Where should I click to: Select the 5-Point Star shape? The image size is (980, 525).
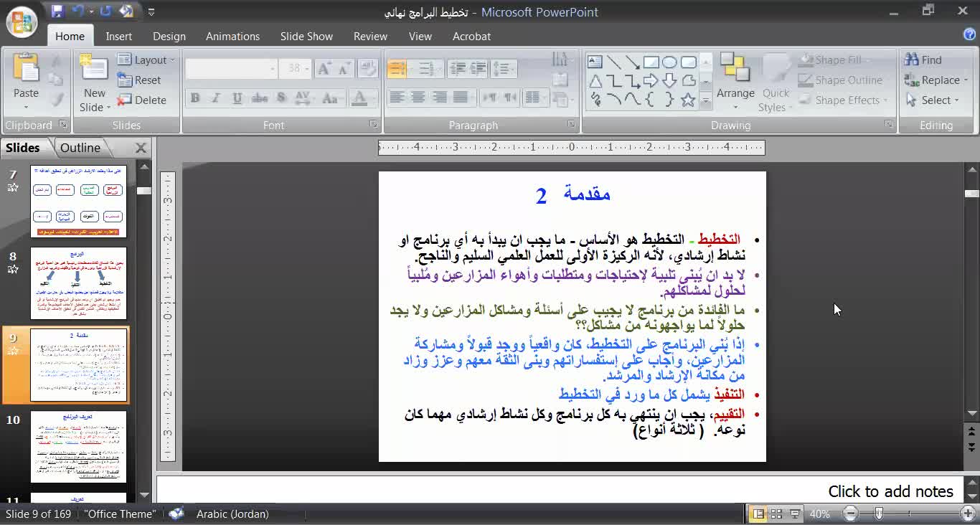pos(688,100)
